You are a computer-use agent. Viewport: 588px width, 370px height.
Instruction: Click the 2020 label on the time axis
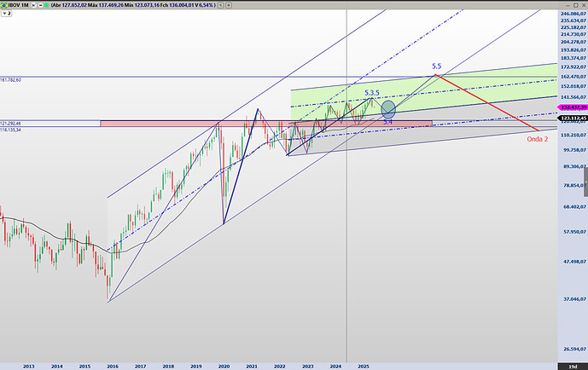pyautogui.click(x=223, y=364)
